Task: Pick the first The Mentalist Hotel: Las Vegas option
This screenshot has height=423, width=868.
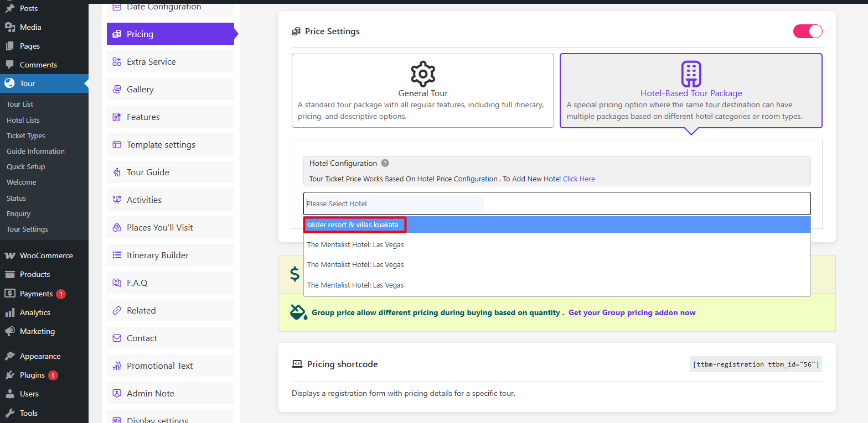Action: point(355,244)
